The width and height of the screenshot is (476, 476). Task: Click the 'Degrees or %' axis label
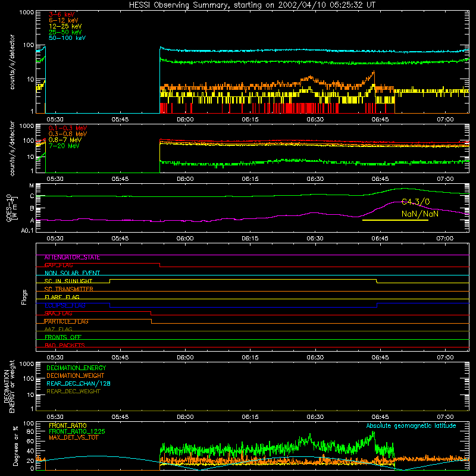coord(15,446)
